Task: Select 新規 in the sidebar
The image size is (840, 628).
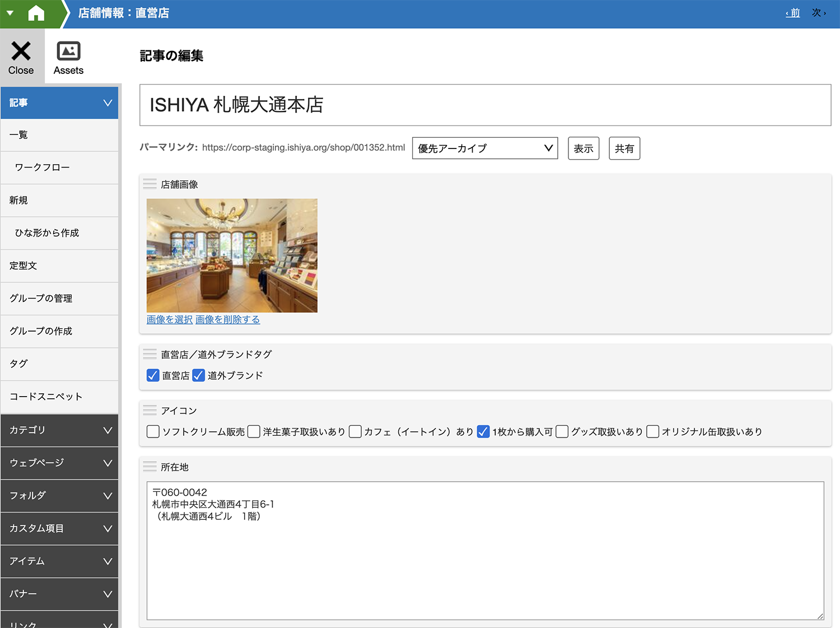Action: 59,201
